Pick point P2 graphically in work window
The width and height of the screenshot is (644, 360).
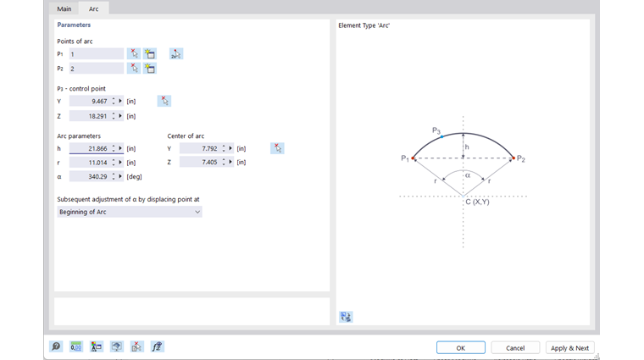coord(134,68)
